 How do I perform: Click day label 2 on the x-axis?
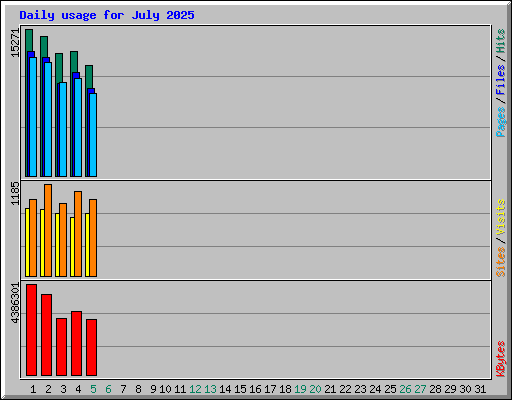point(48,389)
